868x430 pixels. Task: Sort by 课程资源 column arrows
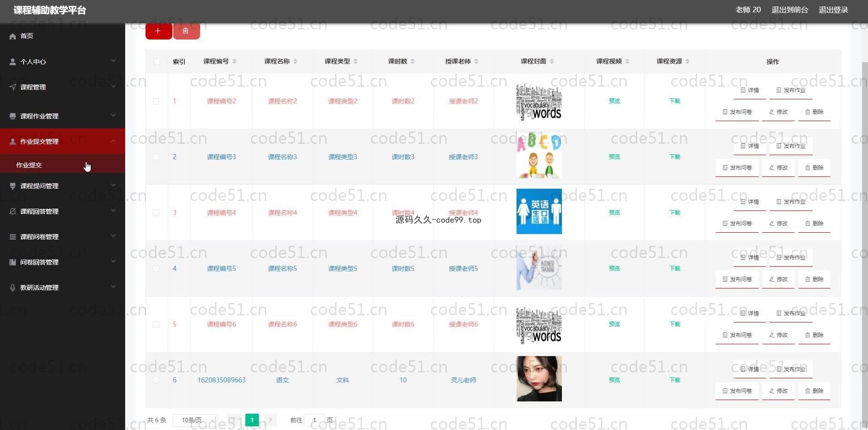click(688, 61)
